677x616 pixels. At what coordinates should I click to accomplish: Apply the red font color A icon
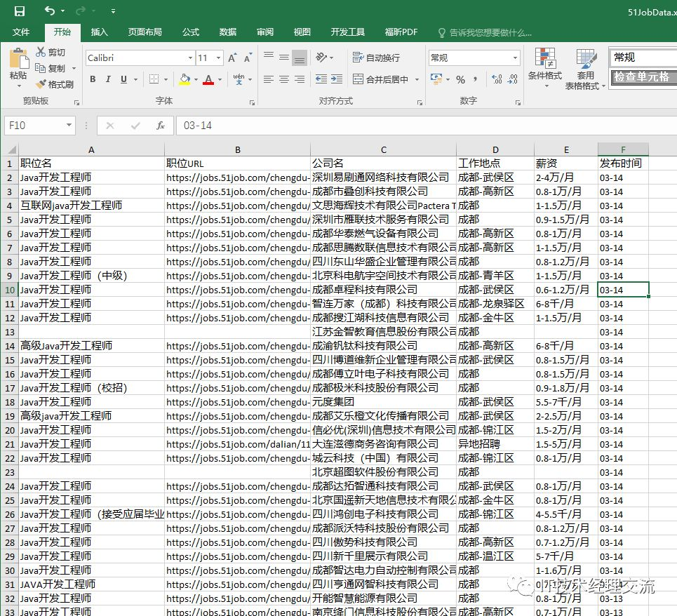coord(208,79)
